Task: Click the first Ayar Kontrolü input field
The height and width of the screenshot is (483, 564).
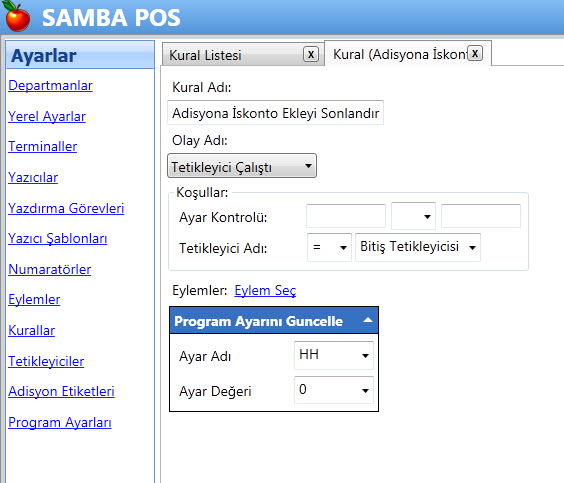Action: 346,216
